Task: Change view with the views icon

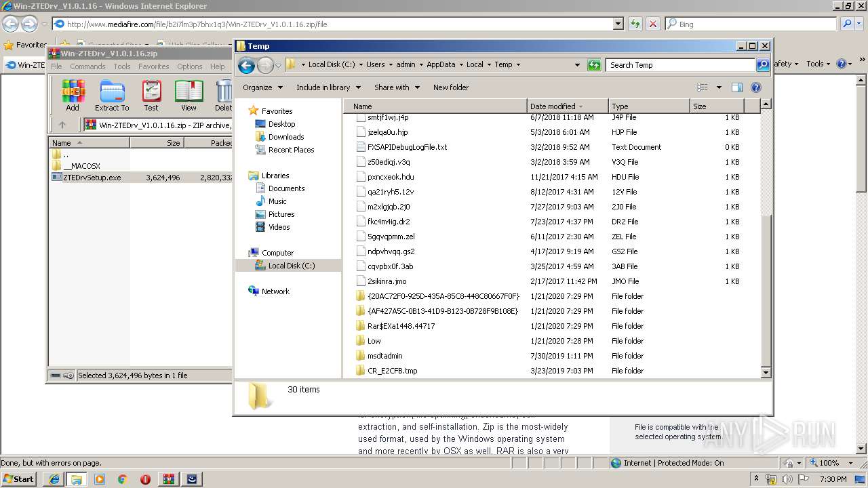Action: click(x=703, y=87)
